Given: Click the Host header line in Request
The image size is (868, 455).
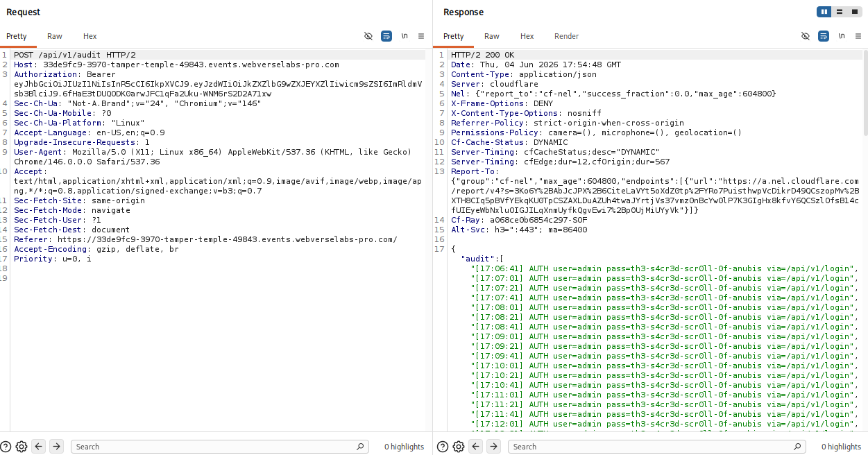Looking at the screenshot, I should [x=176, y=65].
